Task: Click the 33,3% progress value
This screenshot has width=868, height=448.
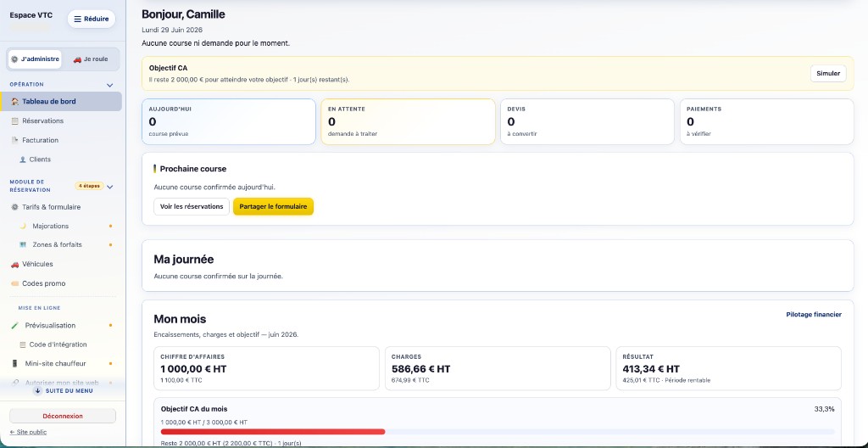Action: 824,409
